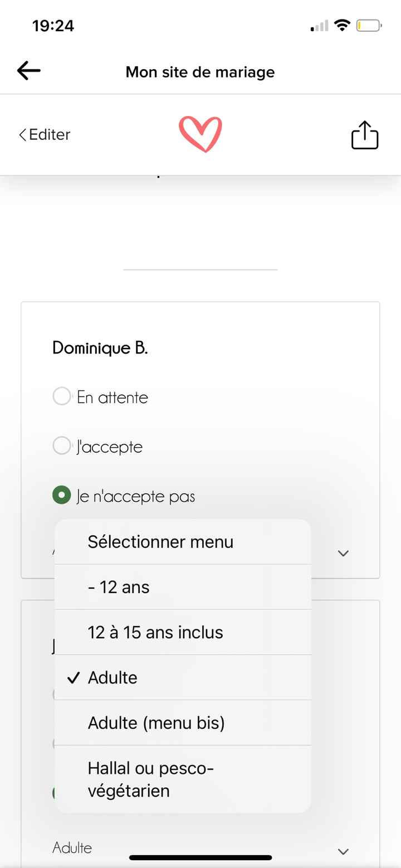Tap the share icon in the top right
The image size is (401, 868).
(364, 134)
